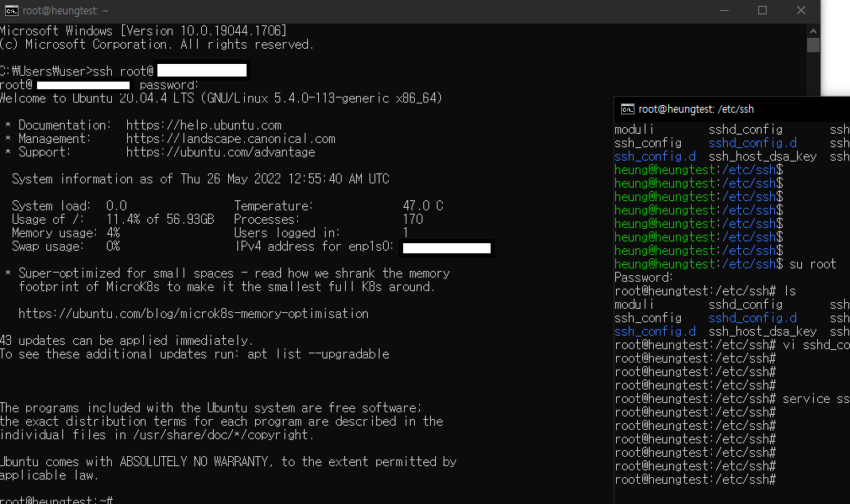Click the Processes count 170
This screenshot has width=850, height=504.
[x=412, y=220]
